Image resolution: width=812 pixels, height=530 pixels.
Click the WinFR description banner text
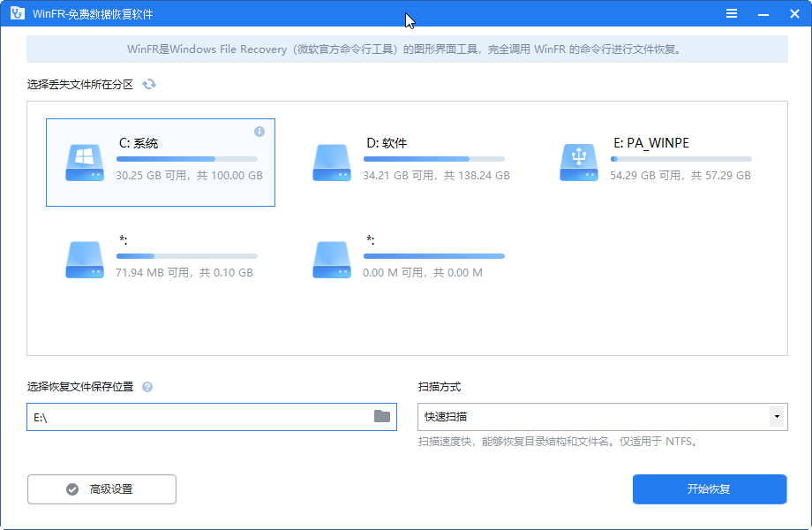[x=405, y=49]
